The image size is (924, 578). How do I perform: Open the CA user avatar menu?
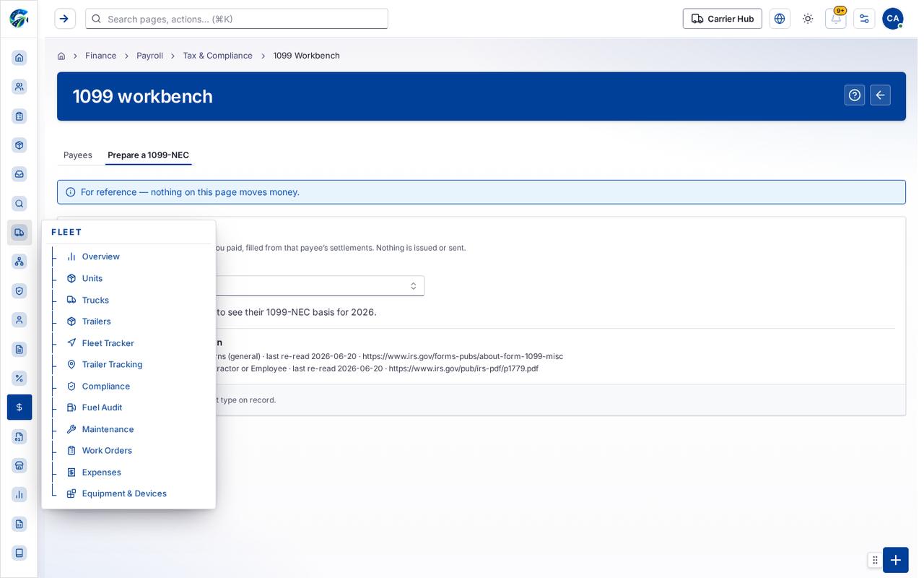(893, 19)
